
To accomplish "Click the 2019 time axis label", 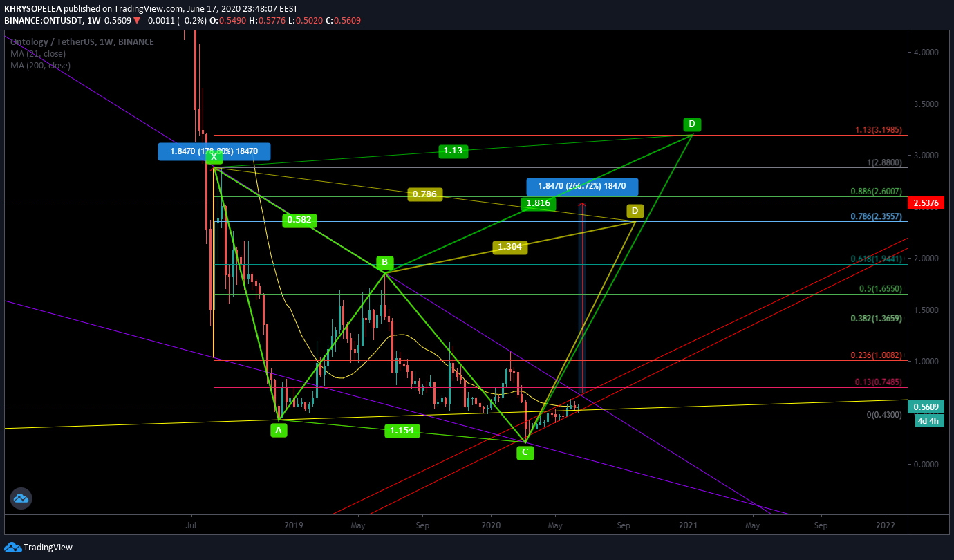I will pyautogui.click(x=294, y=525).
